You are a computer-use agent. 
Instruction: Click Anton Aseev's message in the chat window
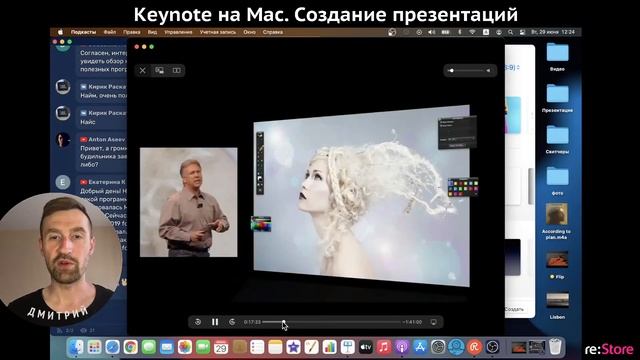click(x=102, y=152)
